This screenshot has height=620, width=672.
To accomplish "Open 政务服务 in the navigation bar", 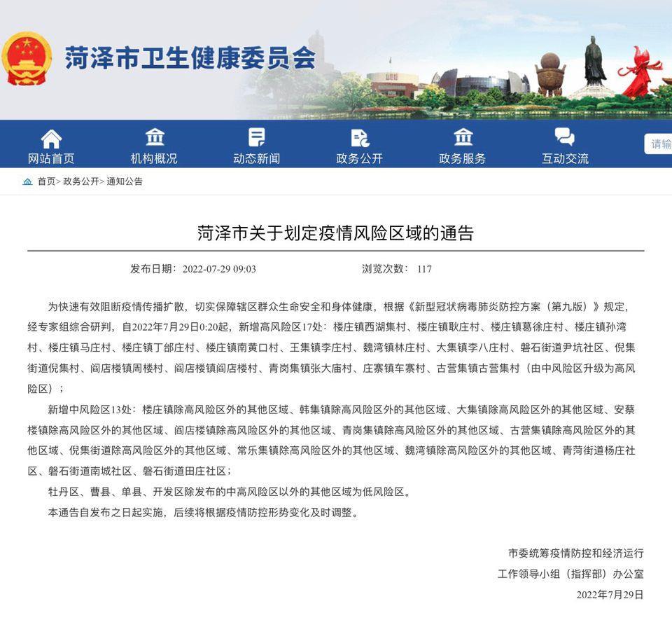I will tap(463, 158).
